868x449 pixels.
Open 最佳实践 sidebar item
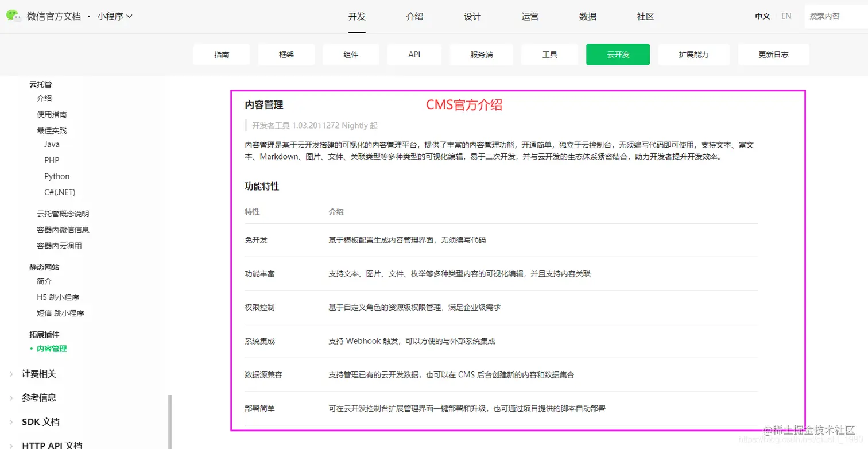click(52, 130)
